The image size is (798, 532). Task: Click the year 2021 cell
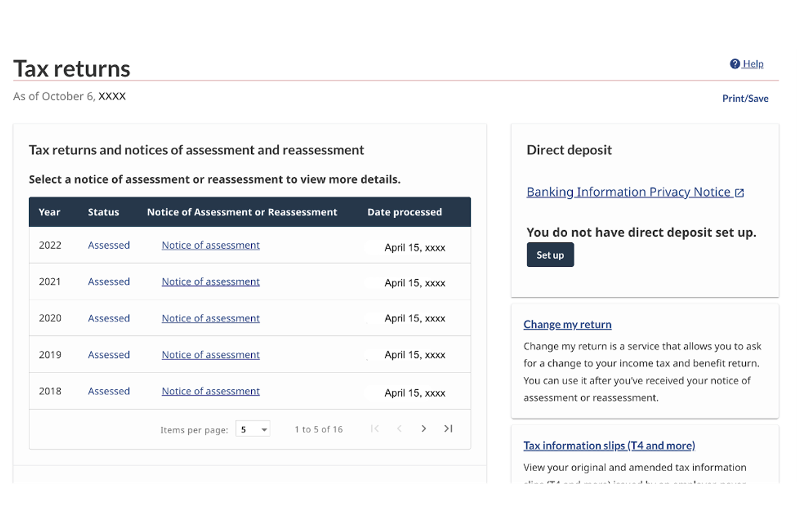pos(50,282)
